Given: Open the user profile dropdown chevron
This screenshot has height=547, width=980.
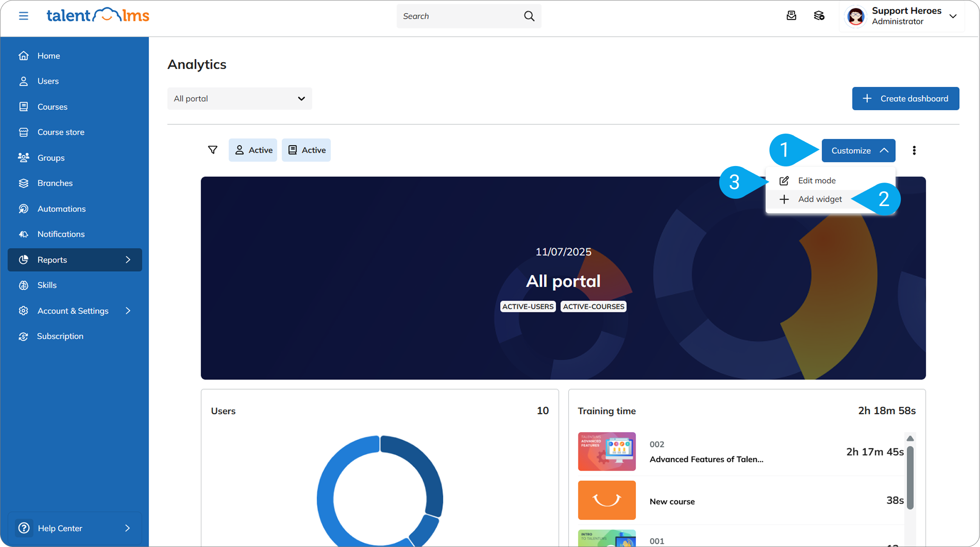Looking at the screenshot, I should point(953,16).
